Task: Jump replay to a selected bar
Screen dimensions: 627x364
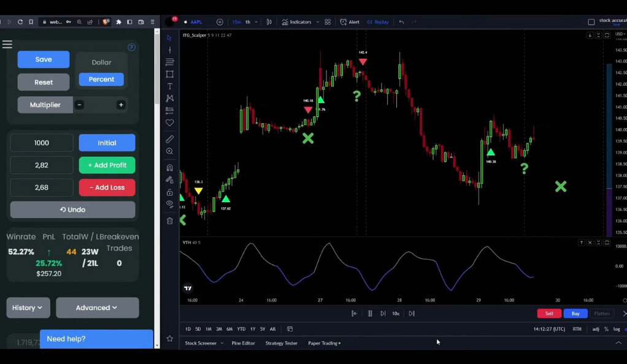Action: coord(354,314)
